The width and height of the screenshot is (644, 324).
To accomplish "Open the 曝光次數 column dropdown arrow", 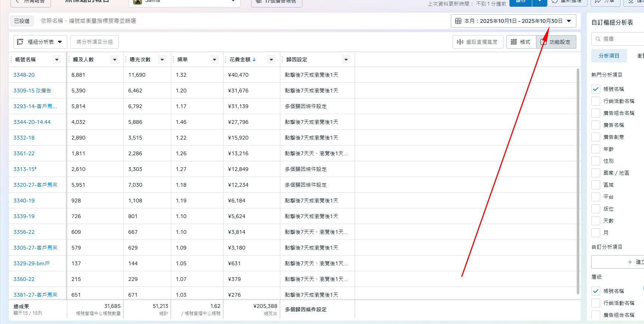I will tap(162, 59).
